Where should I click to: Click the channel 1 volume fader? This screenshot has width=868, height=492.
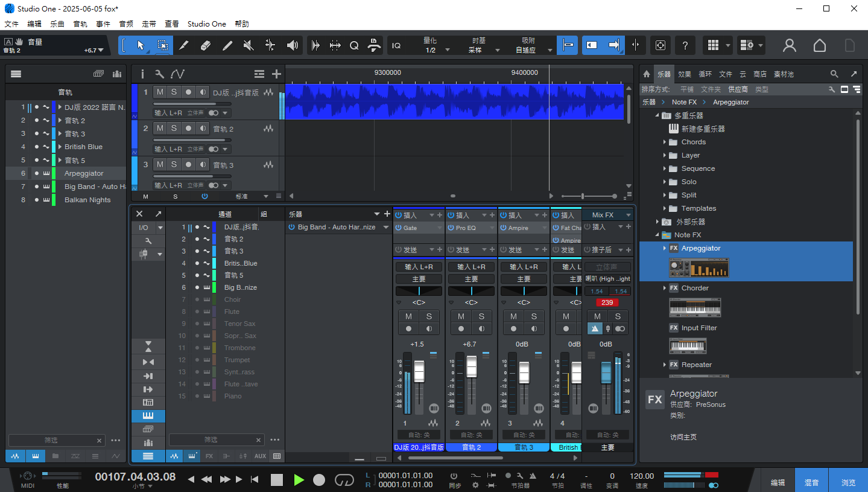point(419,371)
